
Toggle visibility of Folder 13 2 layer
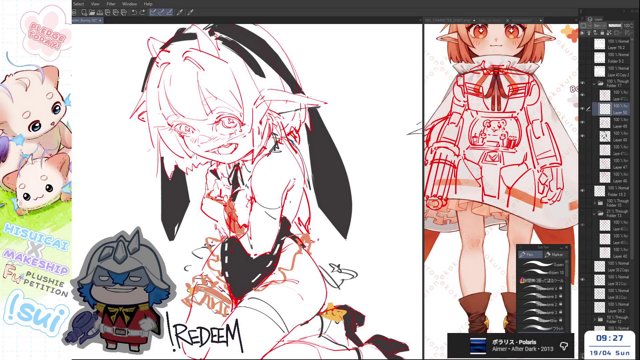click(x=582, y=191)
